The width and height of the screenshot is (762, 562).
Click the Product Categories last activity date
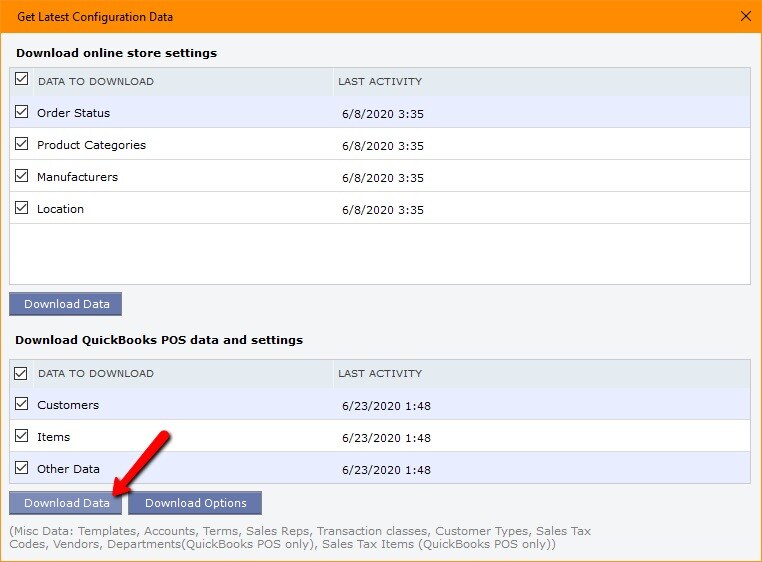click(x=383, y=146)
